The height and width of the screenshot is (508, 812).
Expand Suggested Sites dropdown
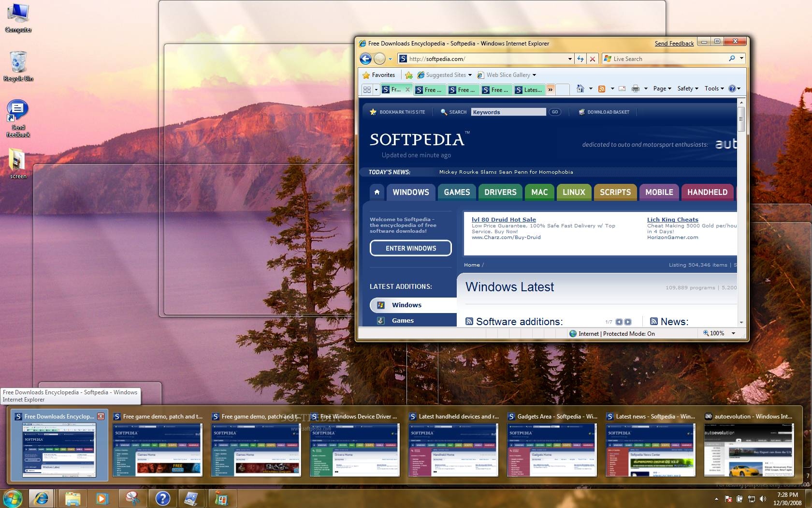[470, 75]
